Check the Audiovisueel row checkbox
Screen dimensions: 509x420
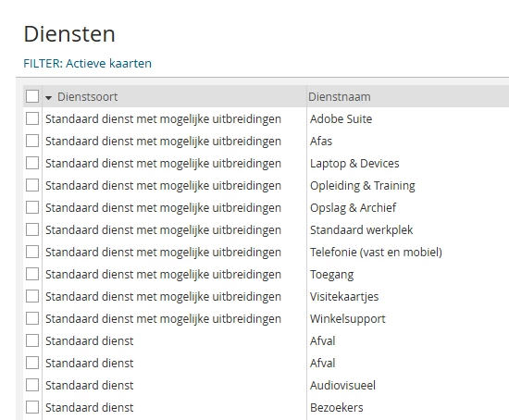tap(32, 385)
